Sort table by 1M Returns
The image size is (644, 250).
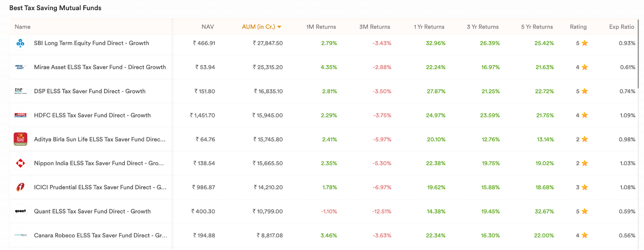click(321, 27)
